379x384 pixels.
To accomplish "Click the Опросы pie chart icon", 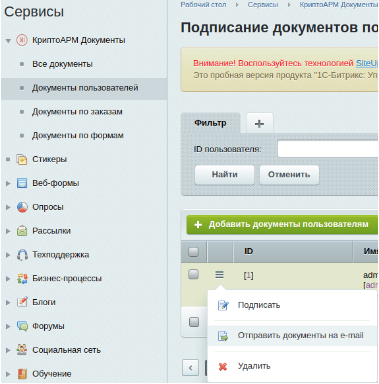I will (x=22, y=207).
